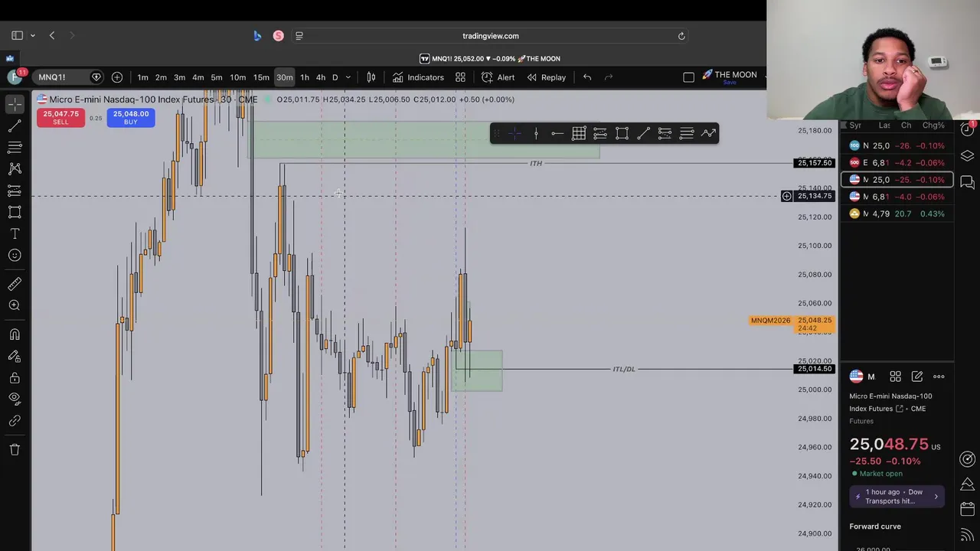
Task: Click the red SELL 25,047.75 button
Action: click(x=60, y=117)
